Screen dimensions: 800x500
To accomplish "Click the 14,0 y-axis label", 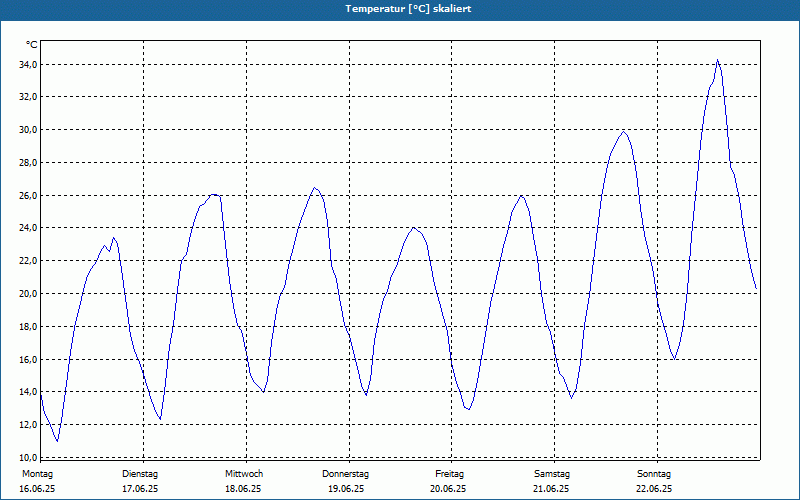I will [29, 392].
